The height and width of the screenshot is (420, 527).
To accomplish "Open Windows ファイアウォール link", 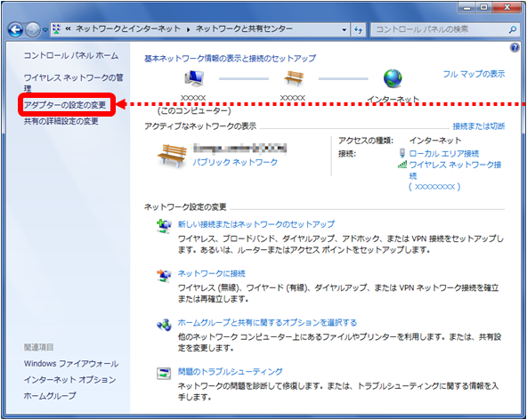I will [x=71, y=364].
